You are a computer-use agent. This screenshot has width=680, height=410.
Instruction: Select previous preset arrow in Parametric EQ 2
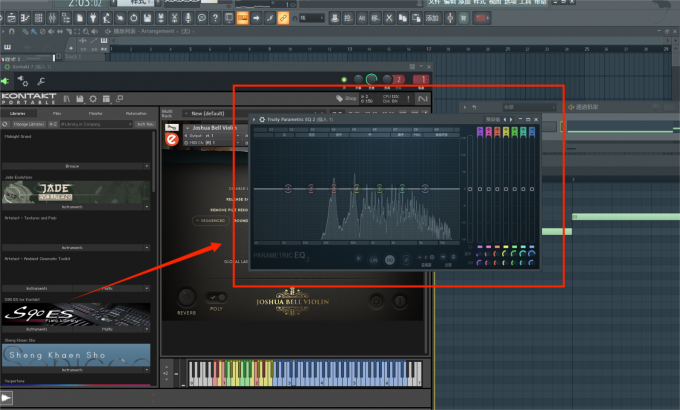tap(504, 119)
